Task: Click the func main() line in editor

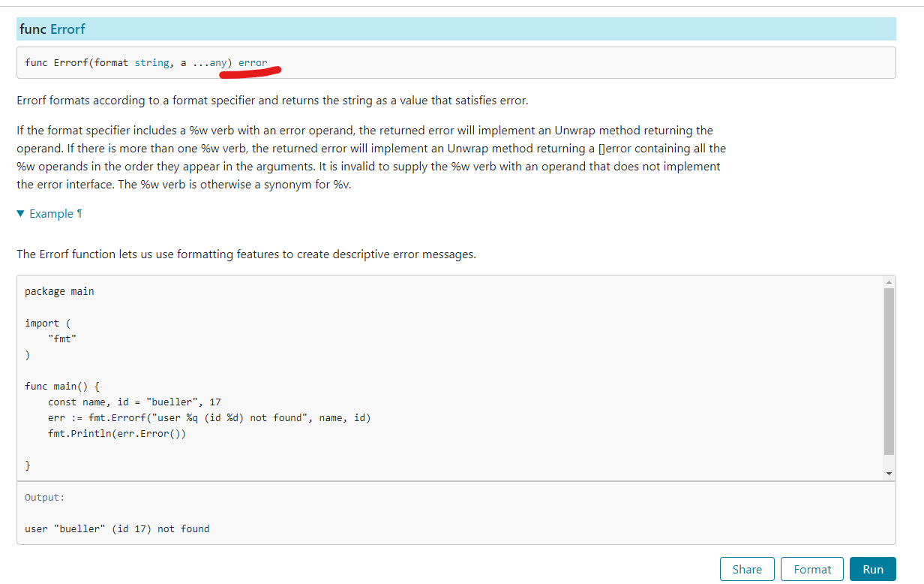Action: pyautogui.click(x=61, y=386)
